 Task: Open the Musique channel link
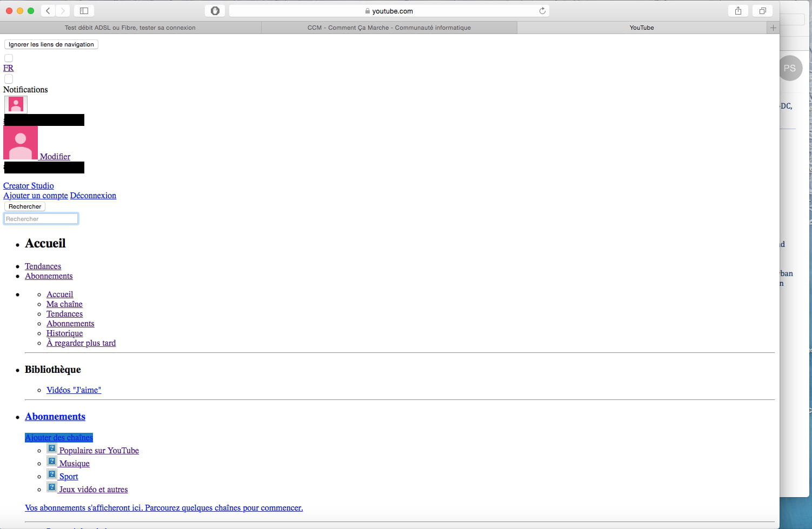tap(75, 464)
